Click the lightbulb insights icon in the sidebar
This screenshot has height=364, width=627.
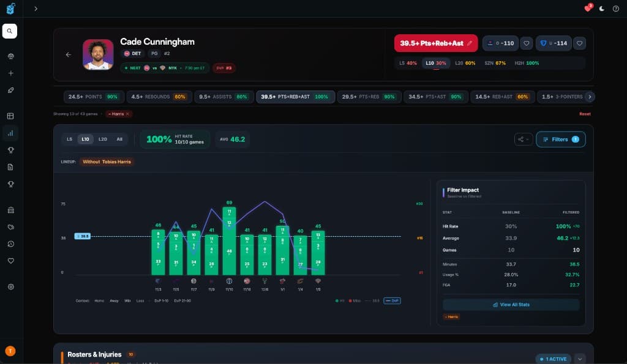pos(9,150)
